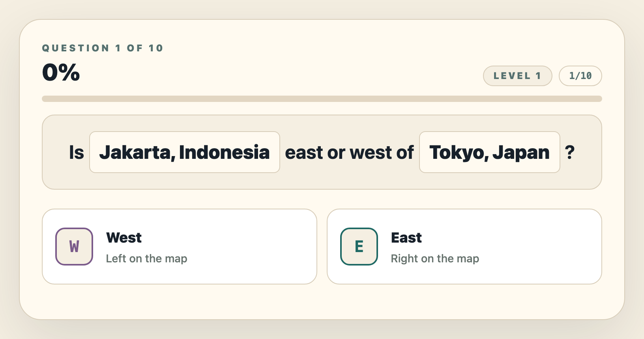644x339 pixels.
Task: Click the 'Left on the map' hint
Action: [147, 258]
